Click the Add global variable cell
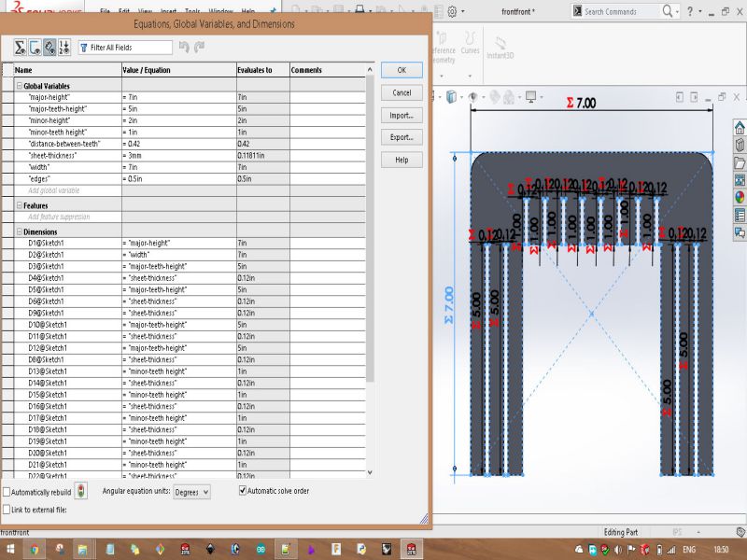This screenshot has height=560, width=747. (x=67, y=190)
